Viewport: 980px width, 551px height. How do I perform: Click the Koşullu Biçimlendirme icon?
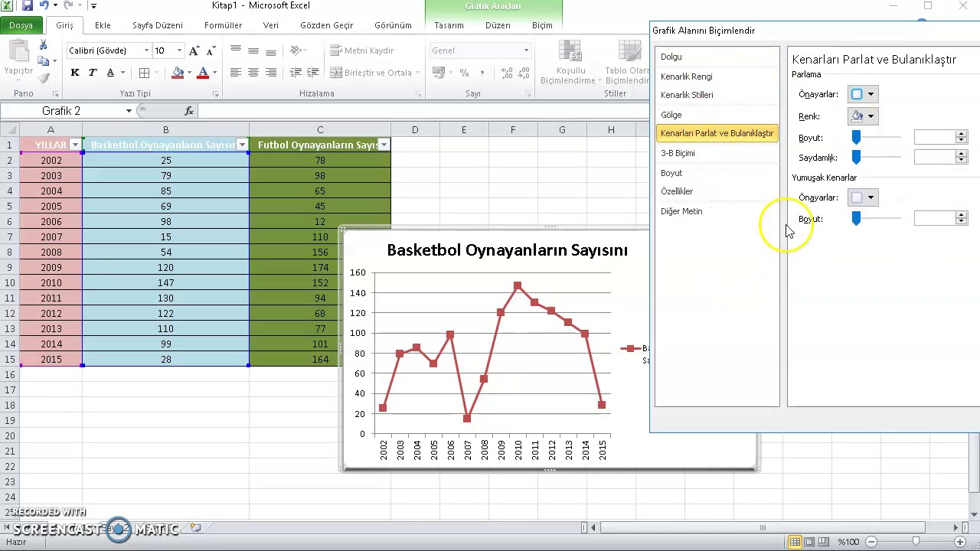pyautogui.click(x=570, y=51)
